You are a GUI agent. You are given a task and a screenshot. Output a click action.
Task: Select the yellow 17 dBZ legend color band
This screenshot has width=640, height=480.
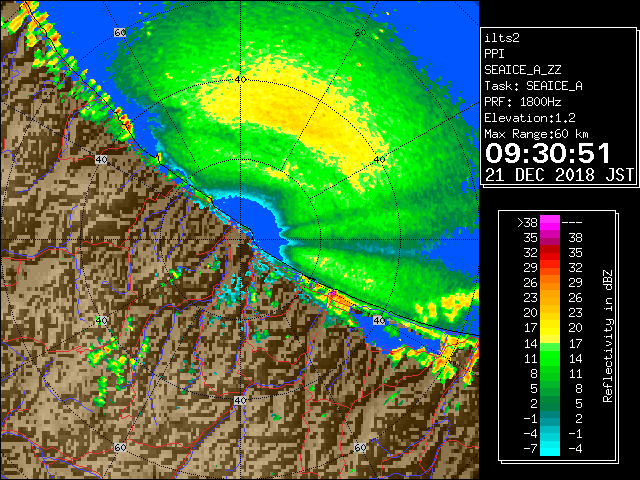tap(550, 328)
